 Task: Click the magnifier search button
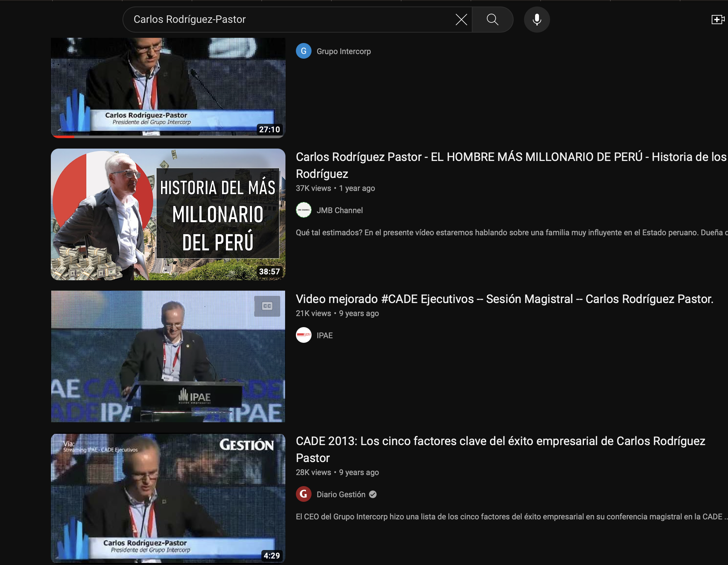[x=492, y=20]
